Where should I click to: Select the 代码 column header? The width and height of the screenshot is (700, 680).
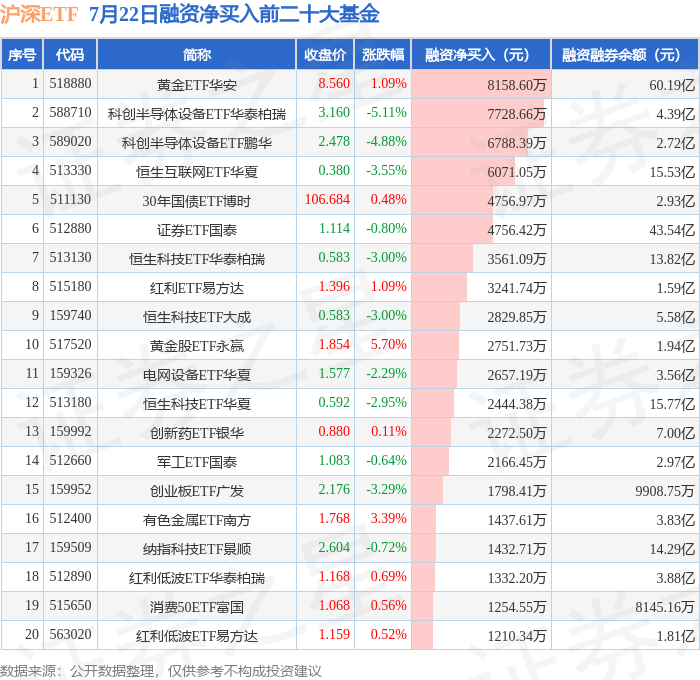tap(70, 54)
